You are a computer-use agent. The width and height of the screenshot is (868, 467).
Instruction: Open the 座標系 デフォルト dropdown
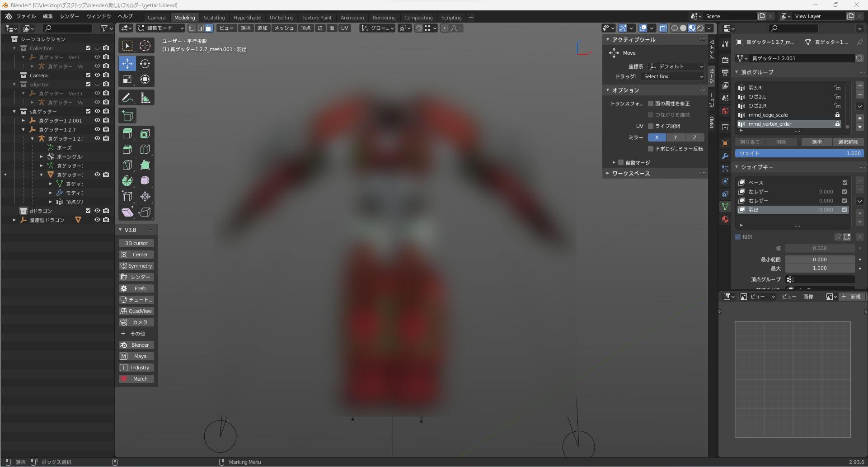point(676,66)
